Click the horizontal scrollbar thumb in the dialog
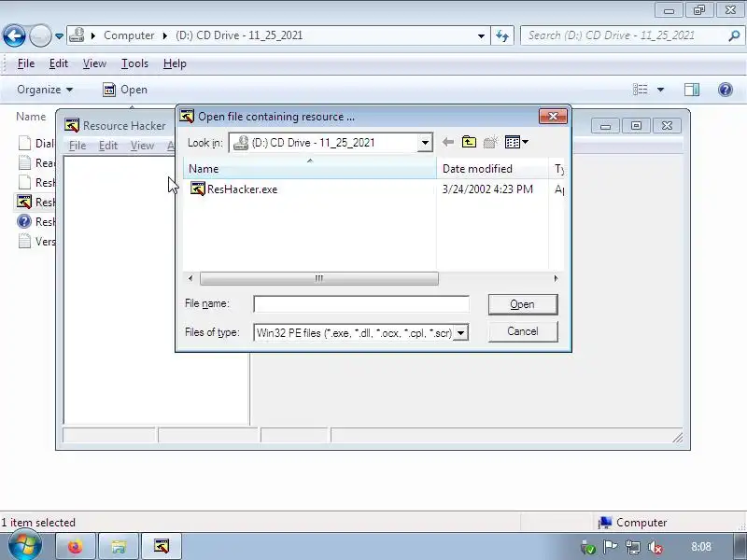The image size is (747, 560). [318, 278]
